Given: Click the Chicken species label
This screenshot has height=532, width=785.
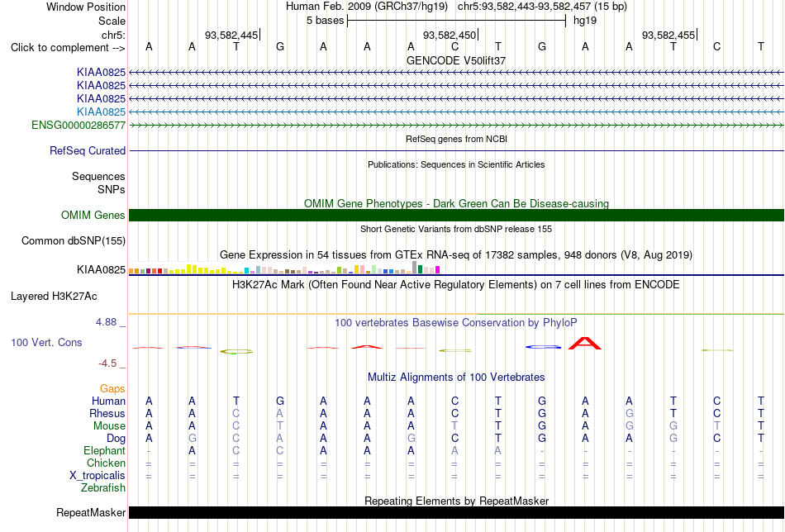Looking at the screenshot, I should click(106, 463).
